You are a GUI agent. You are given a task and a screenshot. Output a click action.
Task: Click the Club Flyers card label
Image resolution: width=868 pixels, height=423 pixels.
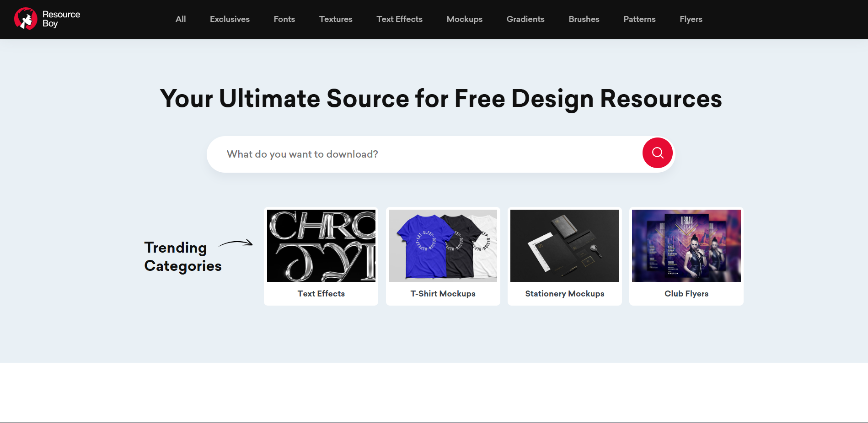point(686,294)
